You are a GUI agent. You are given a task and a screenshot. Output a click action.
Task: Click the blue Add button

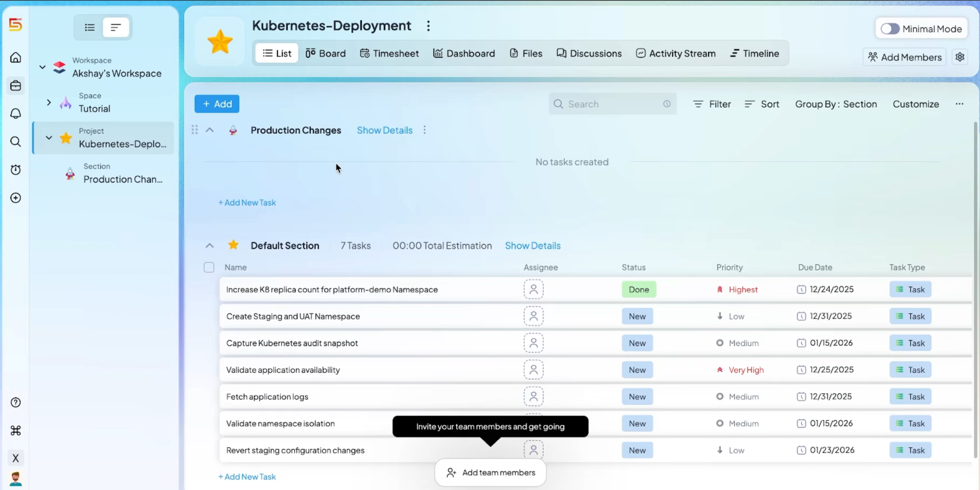coord(217,104)
